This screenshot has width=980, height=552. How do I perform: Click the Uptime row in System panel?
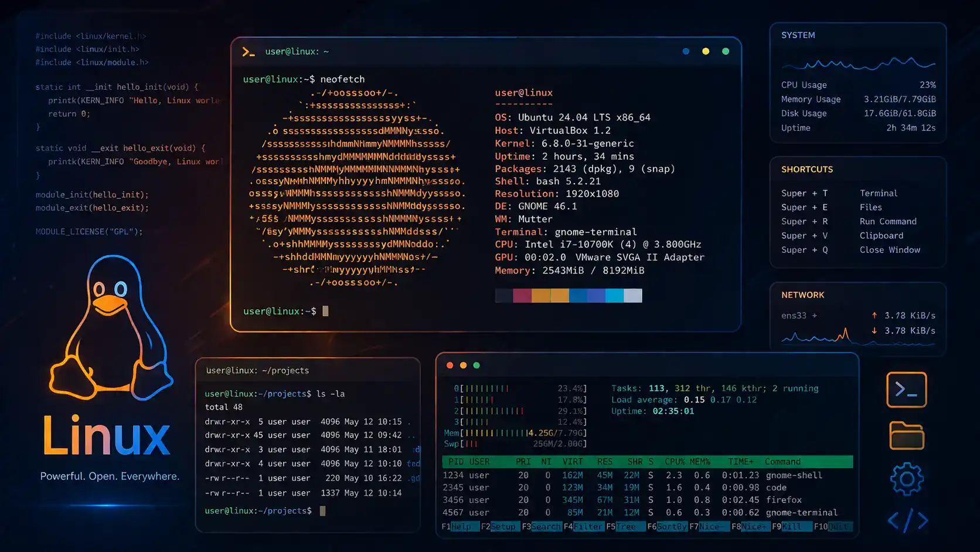[858, 127]
